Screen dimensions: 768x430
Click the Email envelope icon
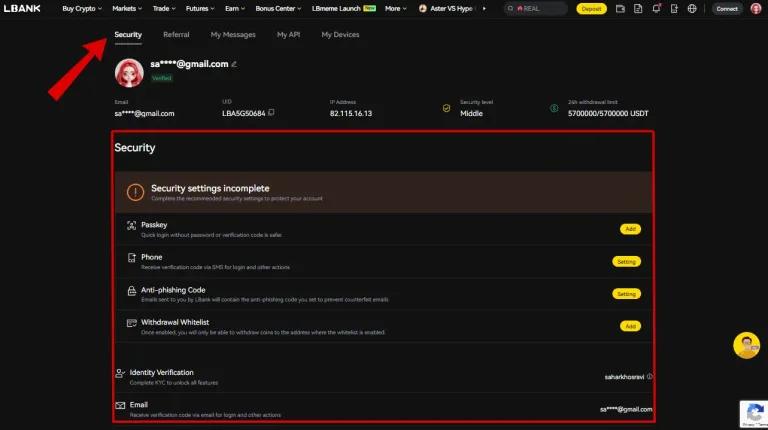point(120,405)
